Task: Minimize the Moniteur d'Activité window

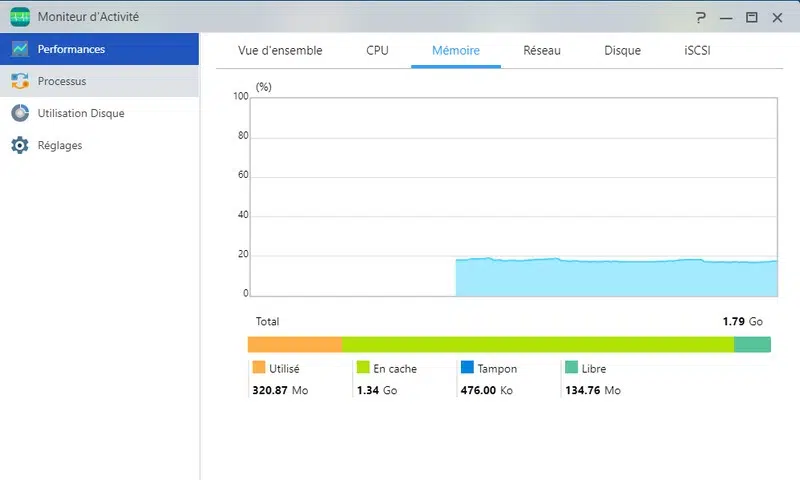Action: pos(726,17)
